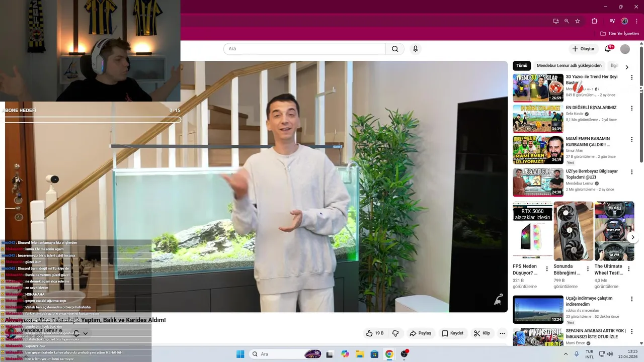Viewport: 644px width, 362px height.
Task: Click Windows taskbar Ara search box
Action: [x=285, y=354]
